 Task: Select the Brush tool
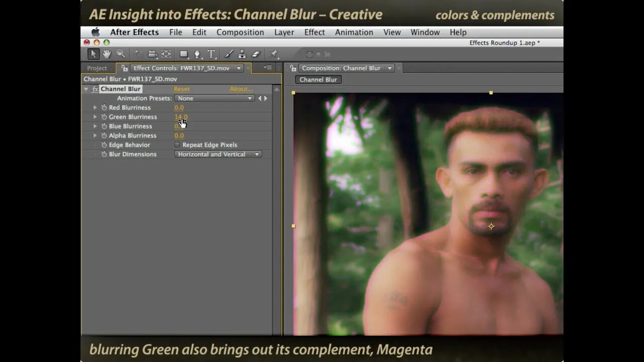point(228,54)
